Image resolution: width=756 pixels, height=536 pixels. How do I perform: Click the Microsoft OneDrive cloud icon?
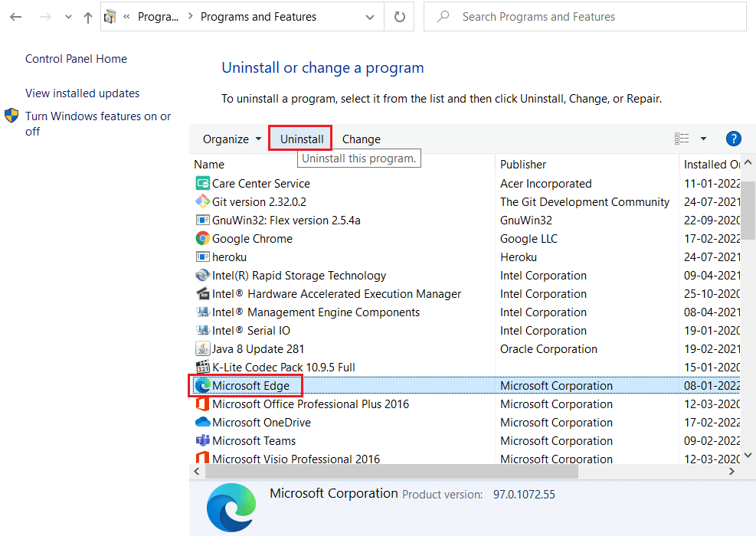point(202,422)
